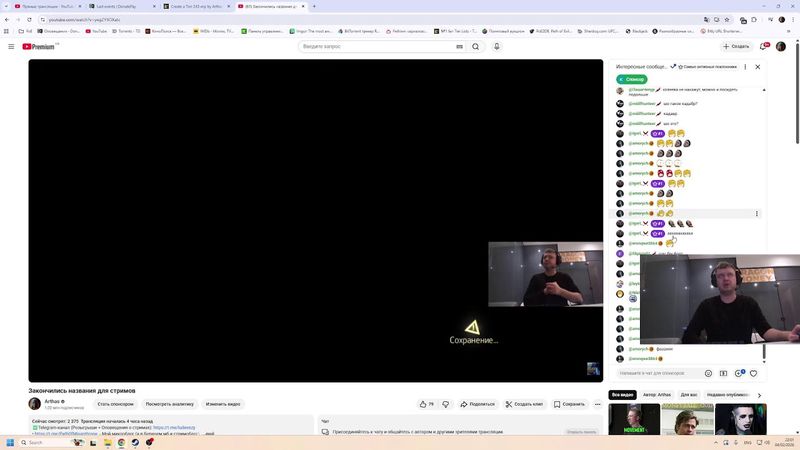Switch to the Автор: Arthas chip

pos(657,395)
